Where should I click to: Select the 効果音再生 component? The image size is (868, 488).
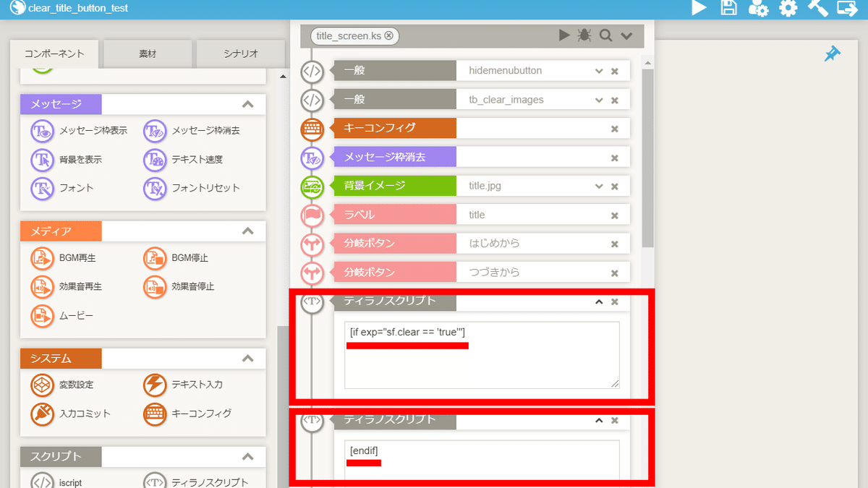67,286
